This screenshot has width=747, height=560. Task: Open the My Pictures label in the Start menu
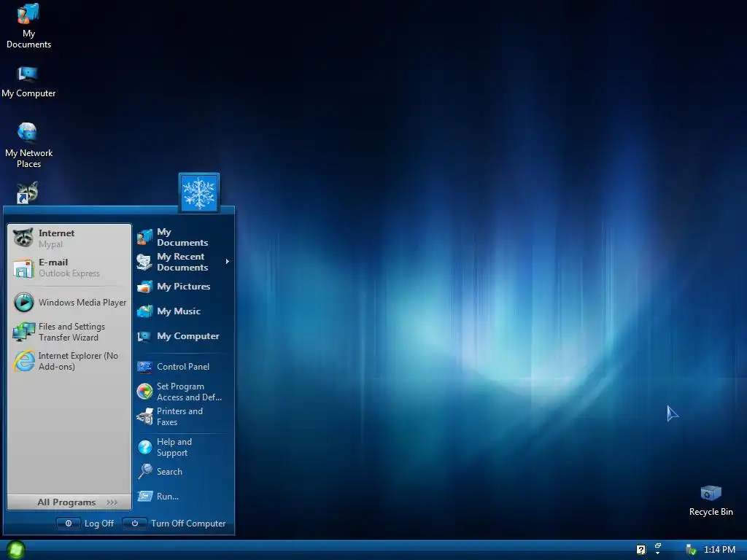[183, 286]
